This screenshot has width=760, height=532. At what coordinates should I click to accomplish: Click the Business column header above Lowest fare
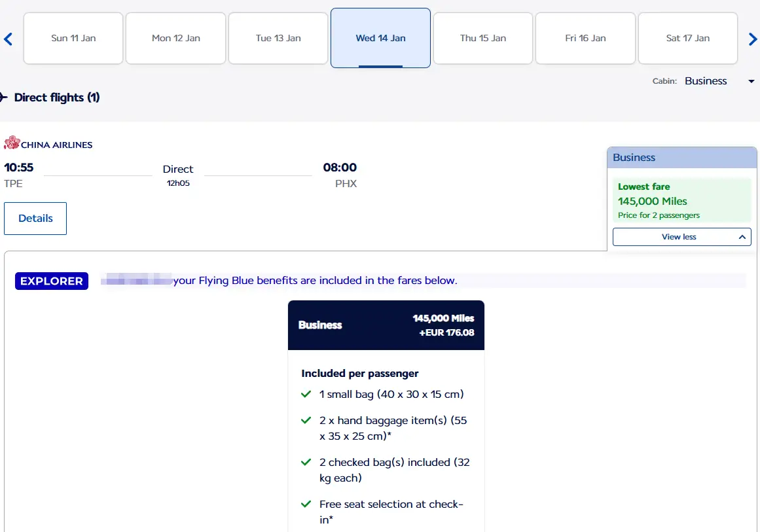point(682,158)
